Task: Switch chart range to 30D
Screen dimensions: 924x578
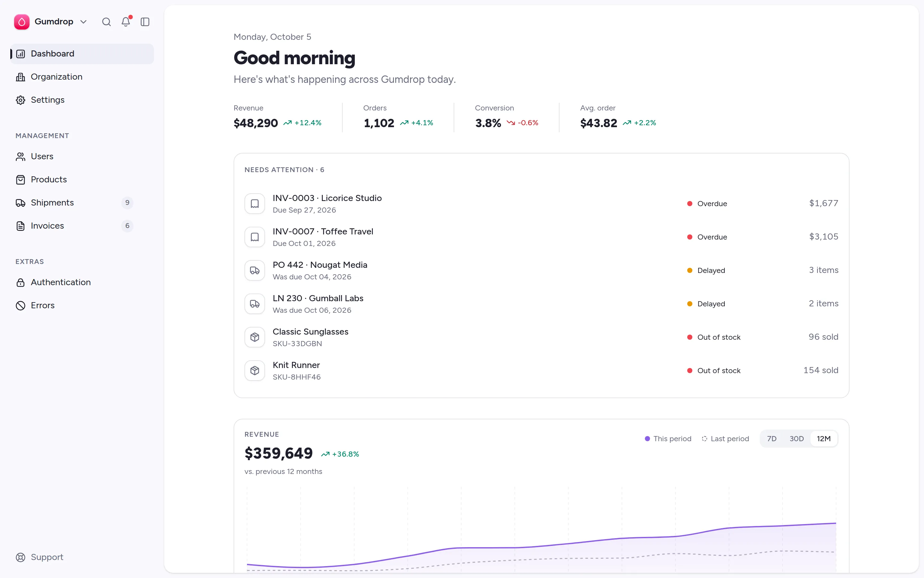Action: pos(797,439)
